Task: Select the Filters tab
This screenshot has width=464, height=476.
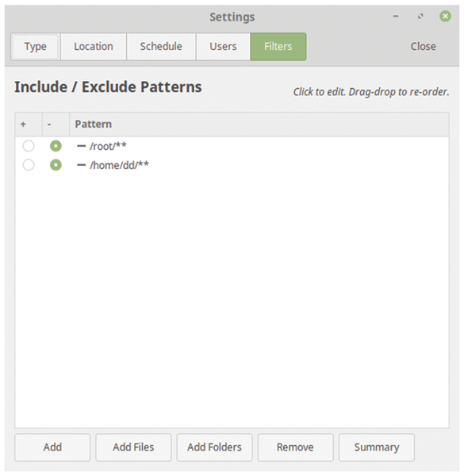Action: [x=278, y=47]
